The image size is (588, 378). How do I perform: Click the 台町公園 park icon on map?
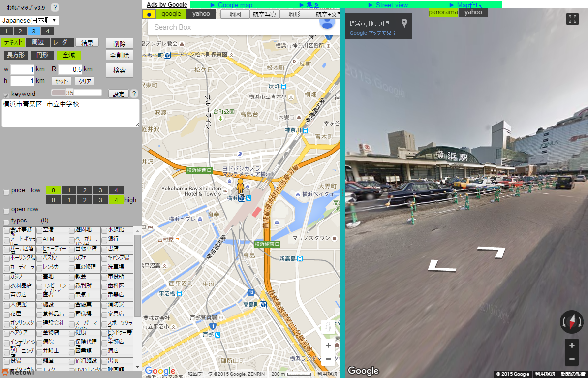(x=220, y=119)
